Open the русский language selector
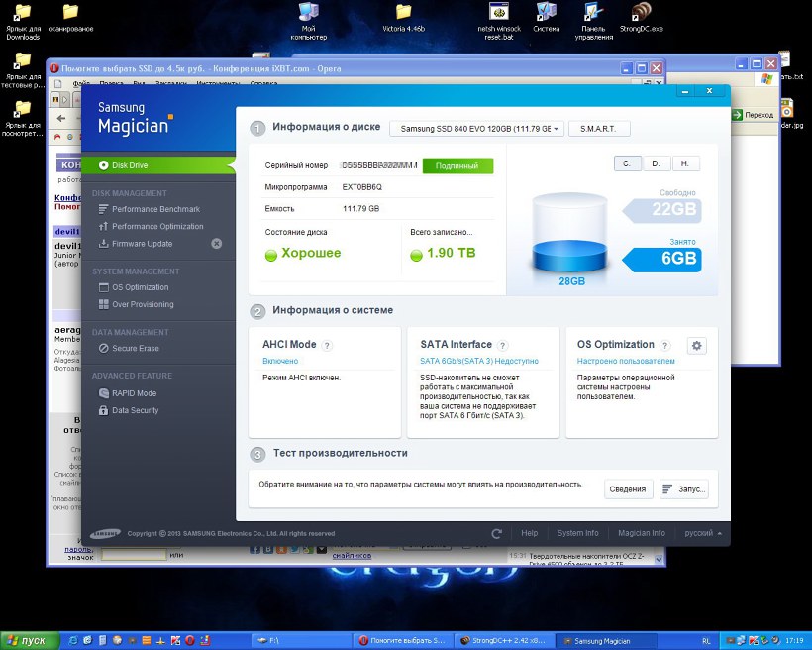The height and width of the screenshot is (650, 812). [x=703, y=533]
